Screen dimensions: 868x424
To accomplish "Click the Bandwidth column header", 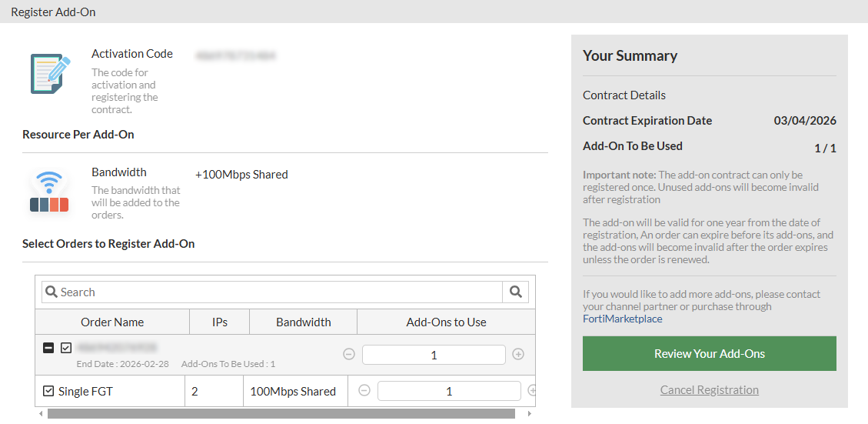I will [x=303, y=322].
